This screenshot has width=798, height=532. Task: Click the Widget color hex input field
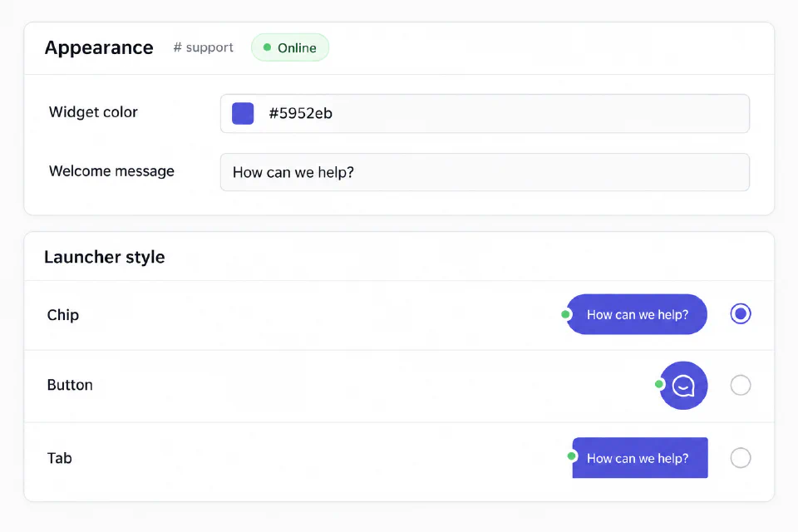point(485,113)
